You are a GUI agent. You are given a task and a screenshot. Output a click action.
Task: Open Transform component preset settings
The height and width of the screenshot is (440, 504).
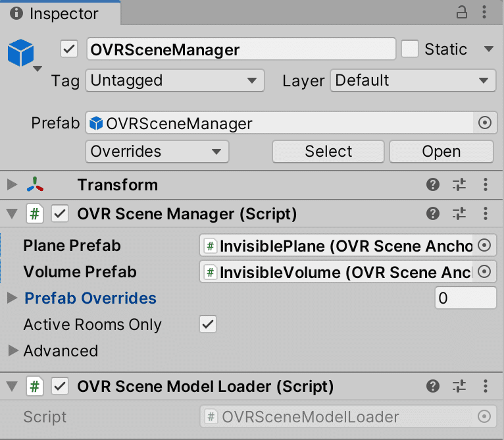[x=459, y=185]
